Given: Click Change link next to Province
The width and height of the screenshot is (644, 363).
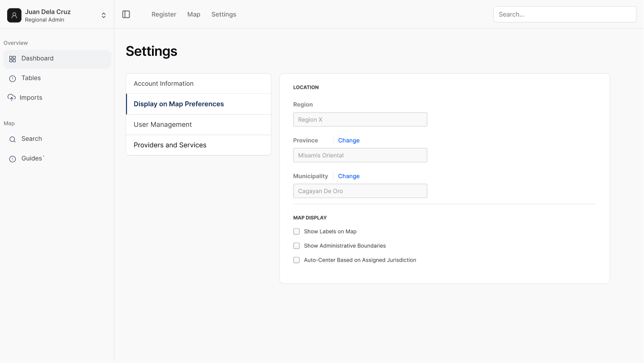Looking at the screenshot, I should (x=349, y=140).
